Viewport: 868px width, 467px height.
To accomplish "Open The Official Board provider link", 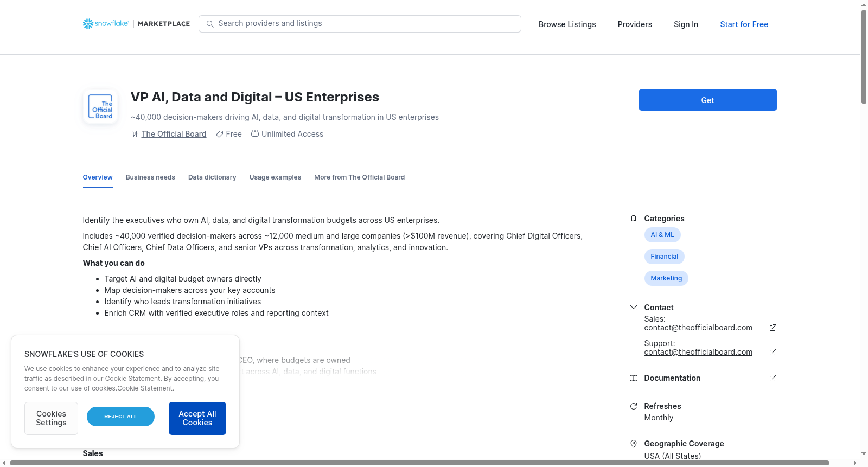I will (174, 134).
